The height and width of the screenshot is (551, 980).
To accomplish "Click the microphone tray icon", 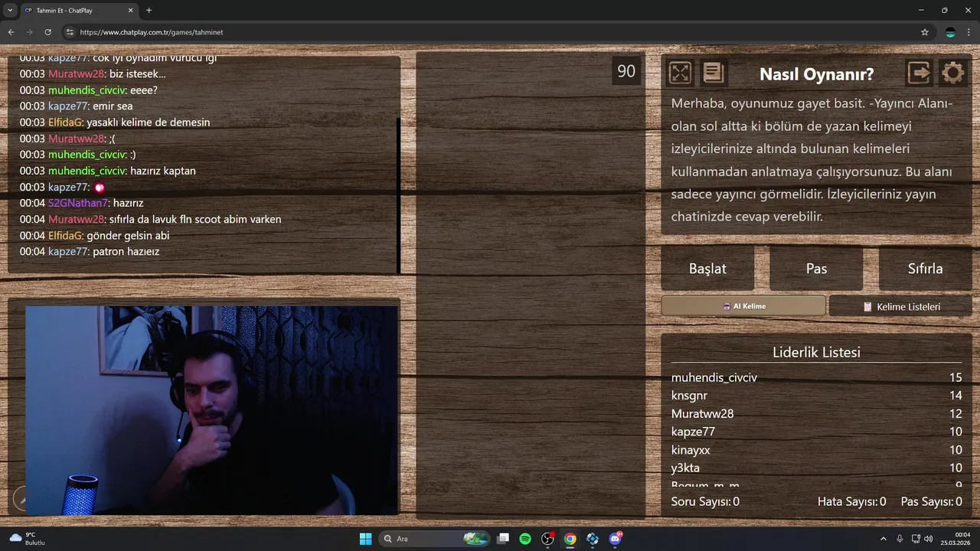I will (900, 539).
